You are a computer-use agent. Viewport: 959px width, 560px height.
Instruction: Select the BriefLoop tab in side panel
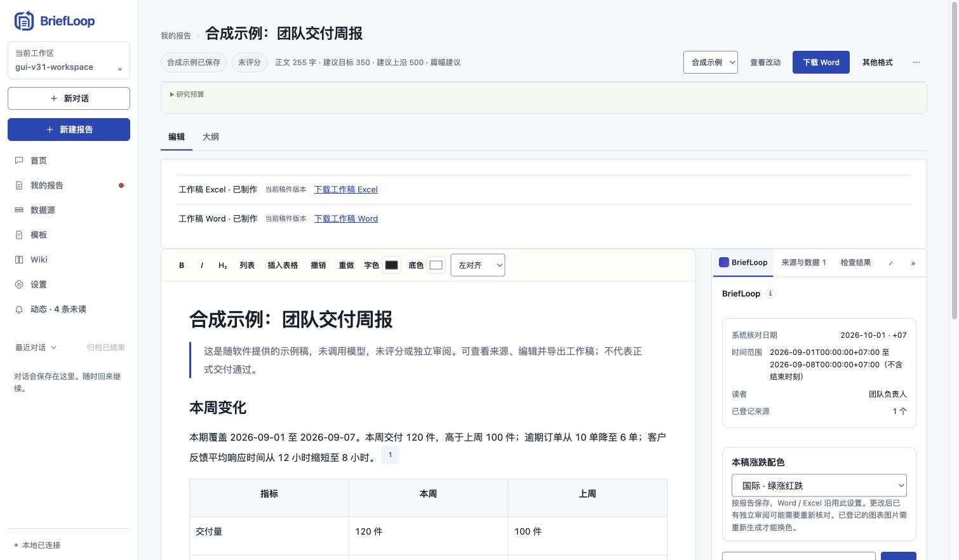[x=743, y=263]
